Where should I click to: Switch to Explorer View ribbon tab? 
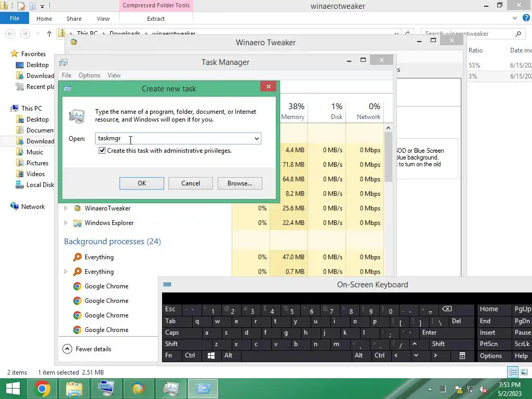coord(103,19)
